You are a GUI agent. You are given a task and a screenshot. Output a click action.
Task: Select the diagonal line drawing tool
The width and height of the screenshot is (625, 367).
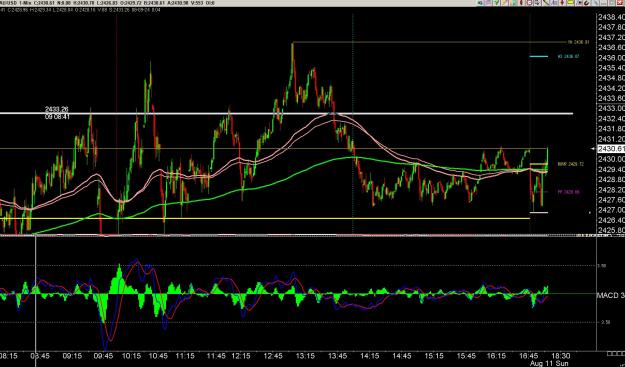pos(546,2)
